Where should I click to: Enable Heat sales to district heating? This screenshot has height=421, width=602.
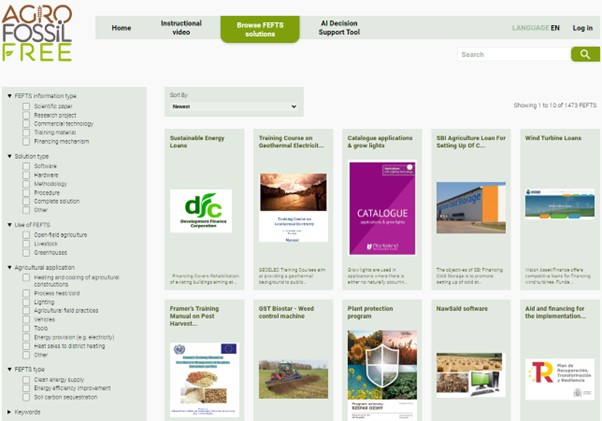click(26, 346)
